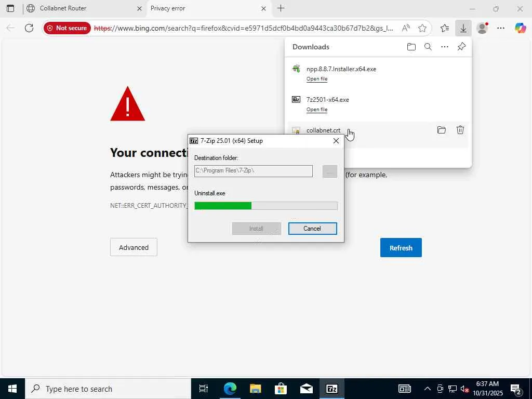Open Mail app from taskbar
This screenshot has height=399, width=532.
tap(306, 389)
